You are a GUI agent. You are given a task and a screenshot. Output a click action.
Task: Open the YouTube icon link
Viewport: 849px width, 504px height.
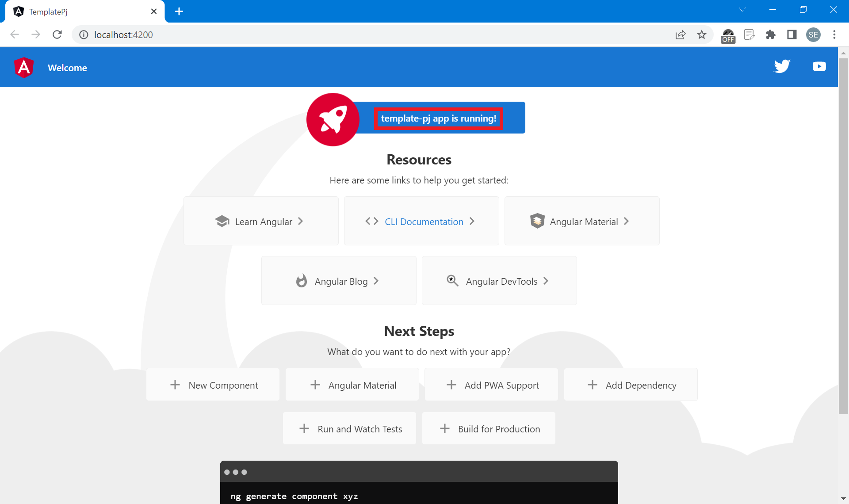coord(819,66)
